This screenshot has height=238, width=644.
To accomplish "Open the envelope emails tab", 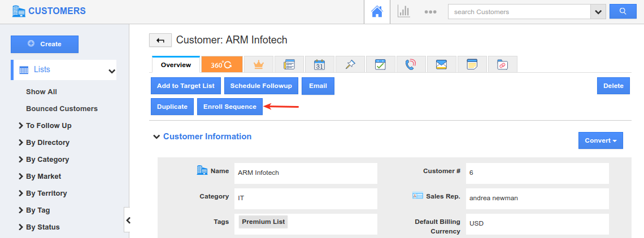I will pos(441,65).
